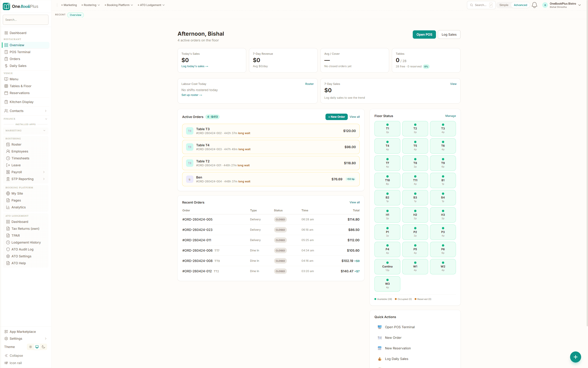Image resolution: width=588 pixels, height=368 pixels.
Task: Click order #ORD-260424-005 in Recent Orders
Action: [197, 219]
